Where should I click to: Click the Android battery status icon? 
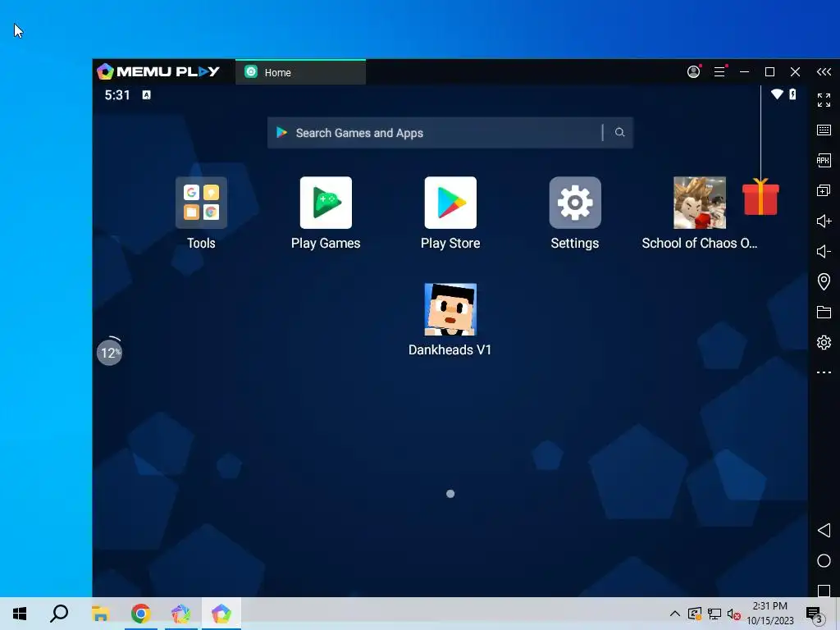pos(793,94)
